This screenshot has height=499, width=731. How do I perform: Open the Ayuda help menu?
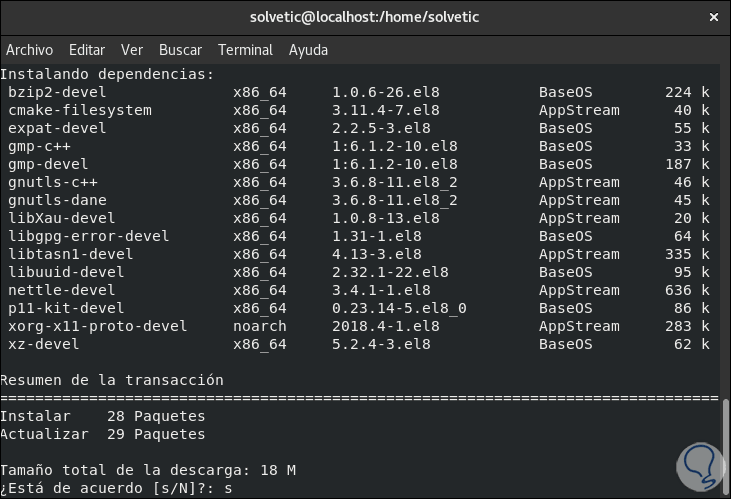[308, 50]
